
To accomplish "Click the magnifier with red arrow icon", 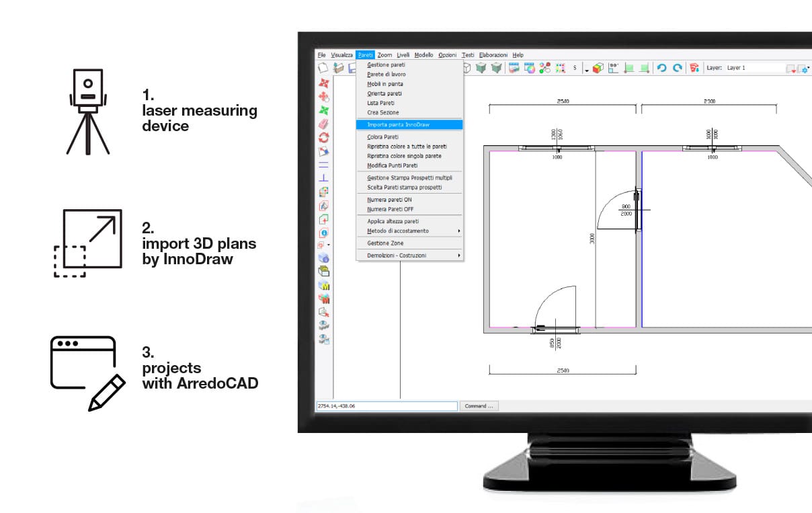I will (323, 312).
